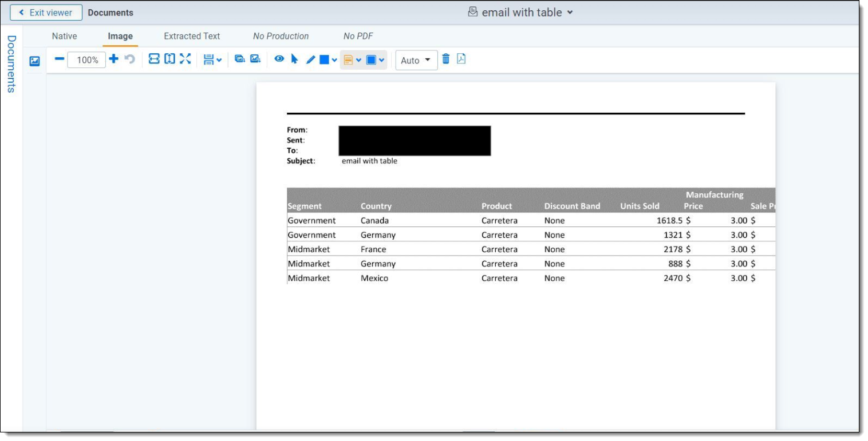Switch to the Native tab

[64, 36]
